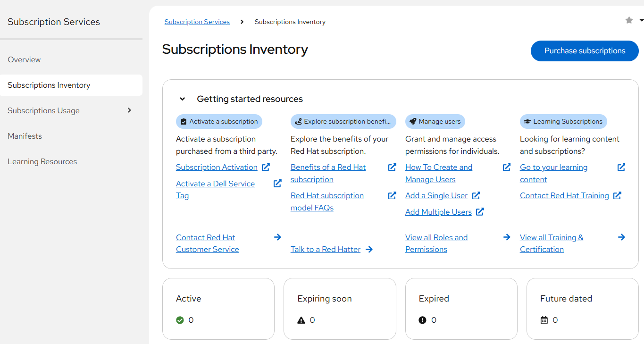Click arrow icon beside View all Training & Certification
Screen dimensions: 644x344
pos(621,237)
